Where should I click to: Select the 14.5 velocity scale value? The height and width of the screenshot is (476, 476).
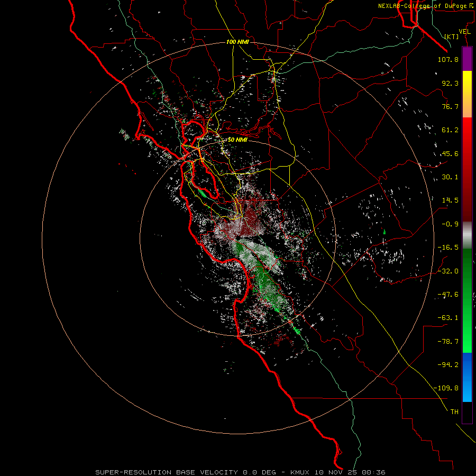click(x=450, y=200)
